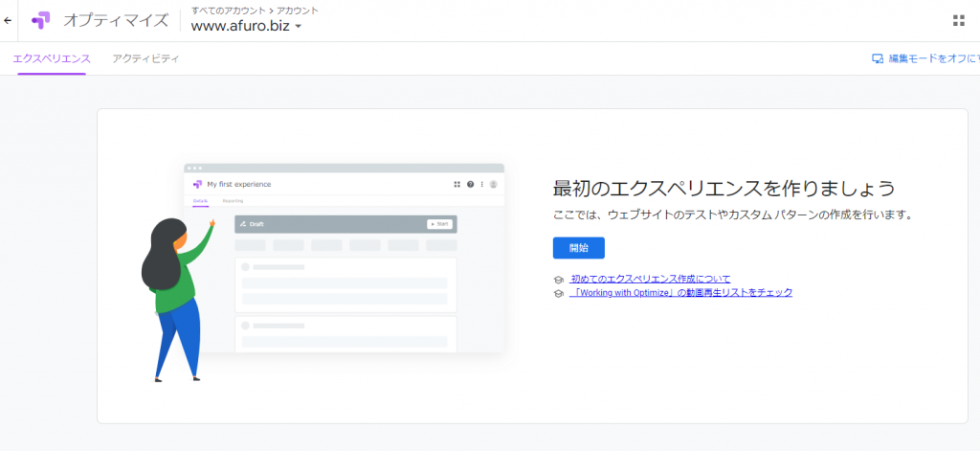
Task: Switch to the エクスペリエンス tab
Action: [52, 58]
